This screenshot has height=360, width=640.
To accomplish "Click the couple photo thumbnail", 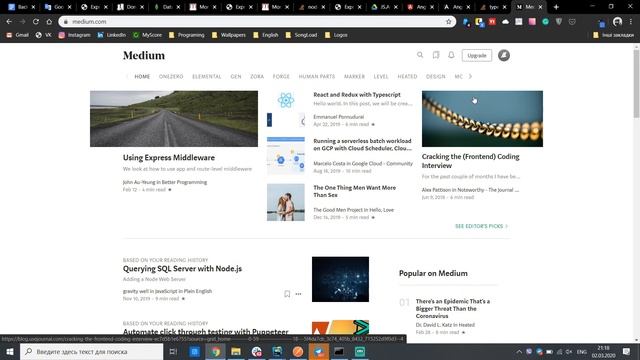I will click(286, 202).
